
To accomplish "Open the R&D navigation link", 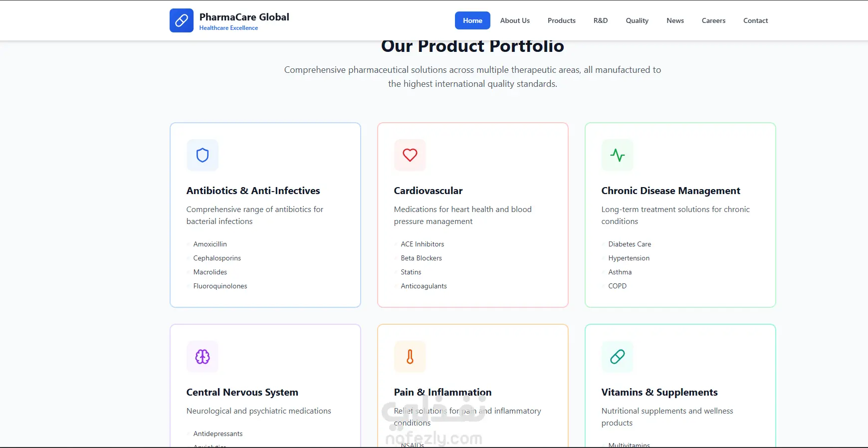I will [601, 20].
